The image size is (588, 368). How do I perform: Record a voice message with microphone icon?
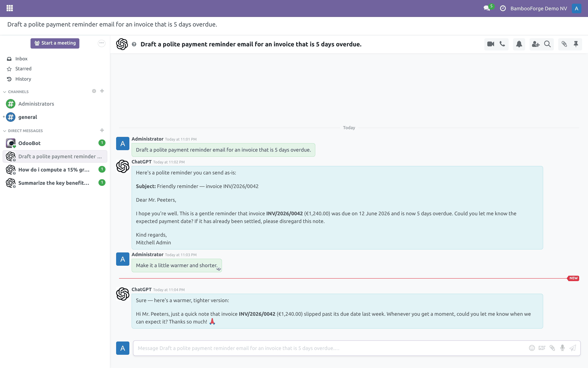(562, 348)
